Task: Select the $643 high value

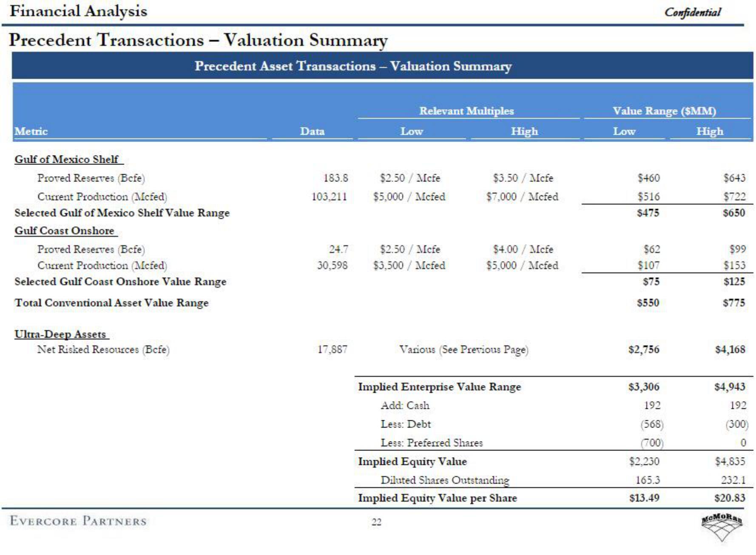Action: click(x=734, y=178)
